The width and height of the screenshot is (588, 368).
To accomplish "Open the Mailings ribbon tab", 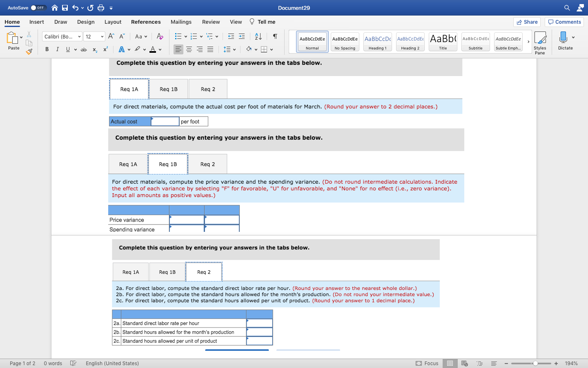I will [x=181, y=22].
